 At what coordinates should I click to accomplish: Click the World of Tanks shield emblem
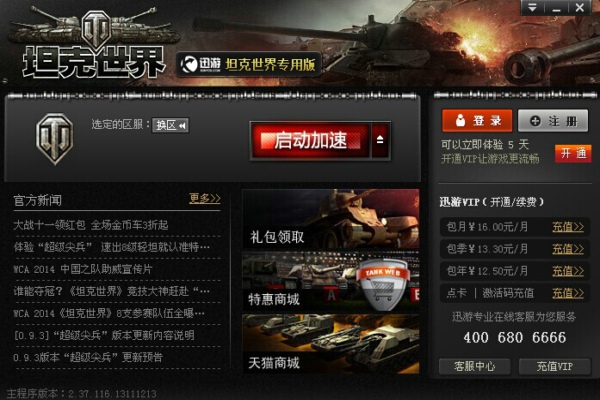click(55, 139)
